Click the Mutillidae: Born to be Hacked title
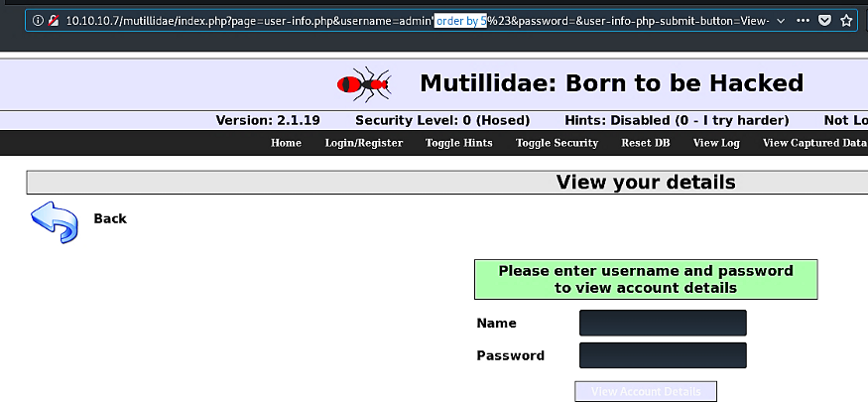Image resolution: width=868 pixels, height=404 pixels. (612, 83)
